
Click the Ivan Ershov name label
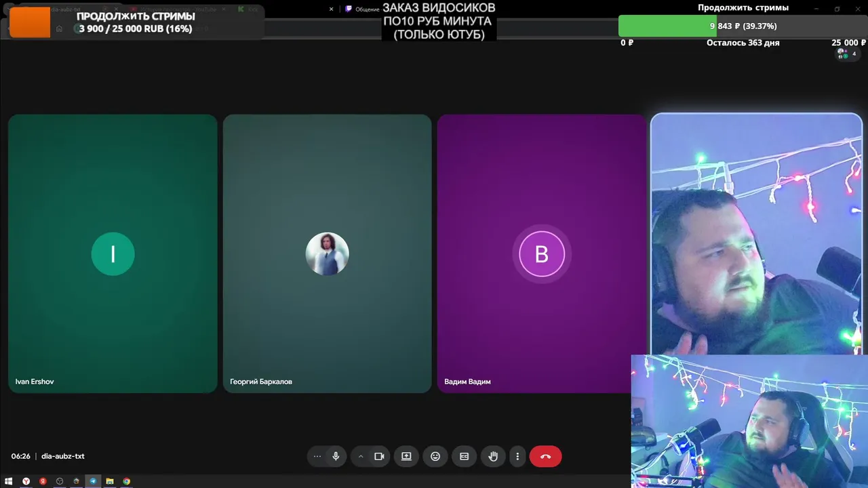click(x=35, y=382)
